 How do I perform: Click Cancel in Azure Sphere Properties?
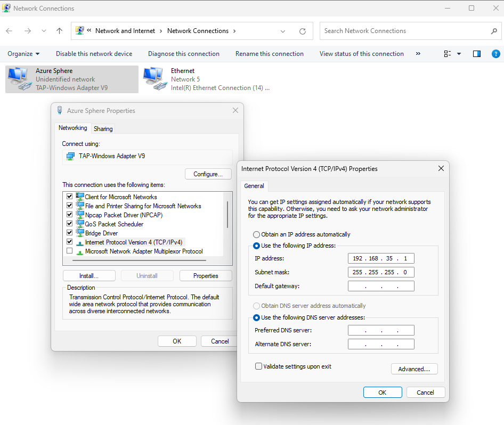(220, 341)
